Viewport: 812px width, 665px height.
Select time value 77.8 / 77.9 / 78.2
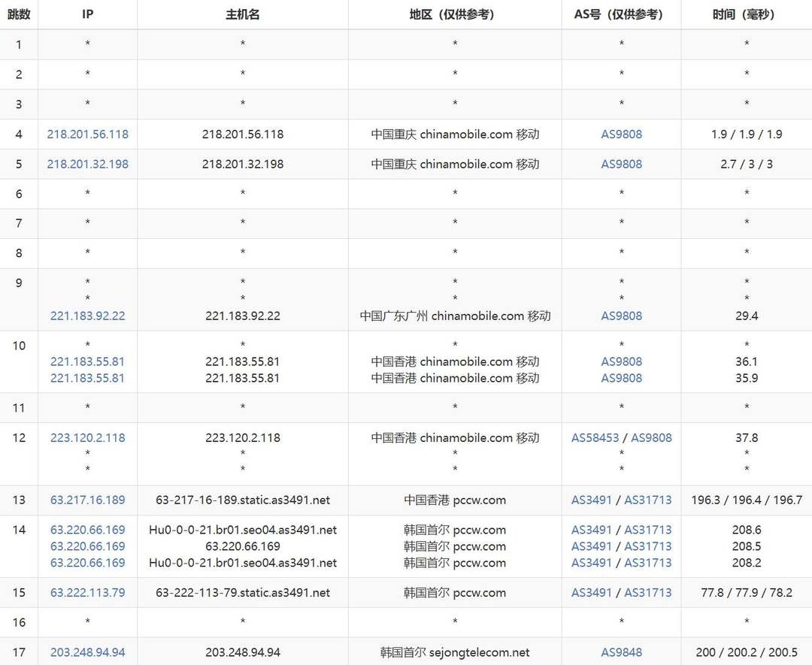747,593
